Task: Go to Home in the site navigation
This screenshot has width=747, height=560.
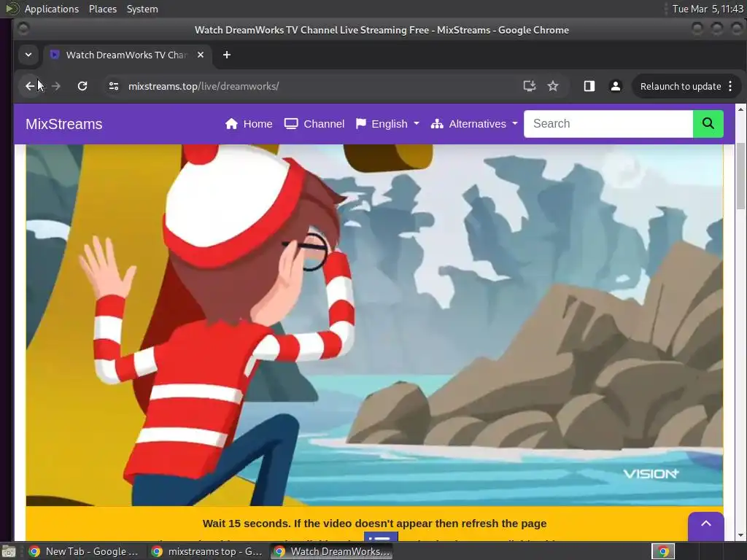Action: (x=249, y=124)
